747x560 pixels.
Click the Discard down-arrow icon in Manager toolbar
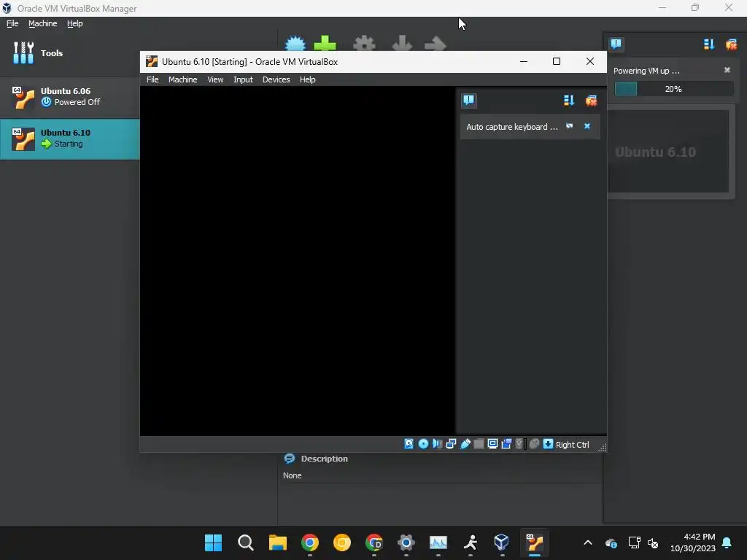click(402, 43)
